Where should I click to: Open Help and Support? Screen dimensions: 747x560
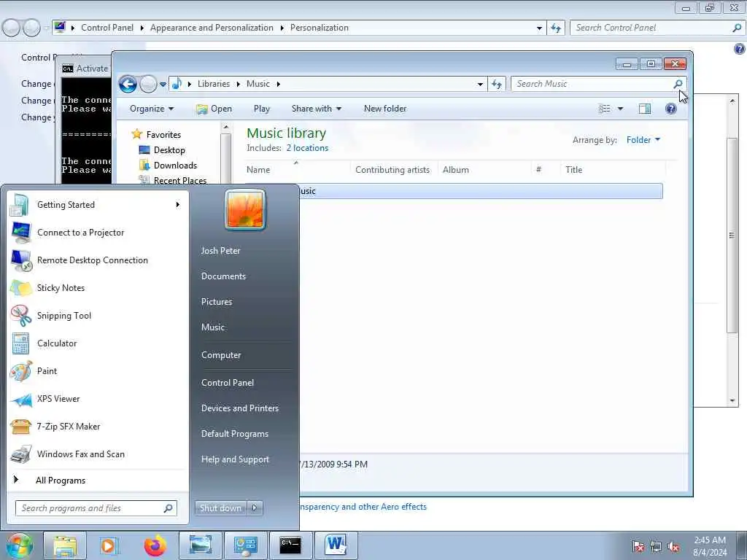(x=235, y=459)
